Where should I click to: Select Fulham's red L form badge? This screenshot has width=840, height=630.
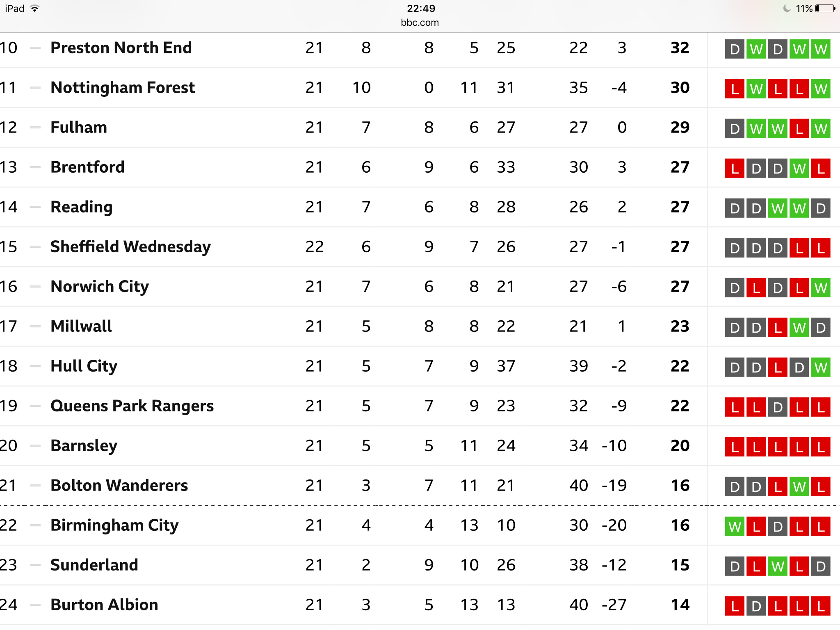click(799, 129)
